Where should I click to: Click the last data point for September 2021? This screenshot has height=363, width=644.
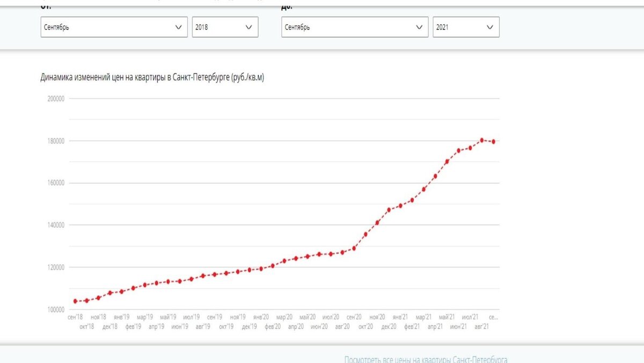pyautogui.click(x=493, y=142)
